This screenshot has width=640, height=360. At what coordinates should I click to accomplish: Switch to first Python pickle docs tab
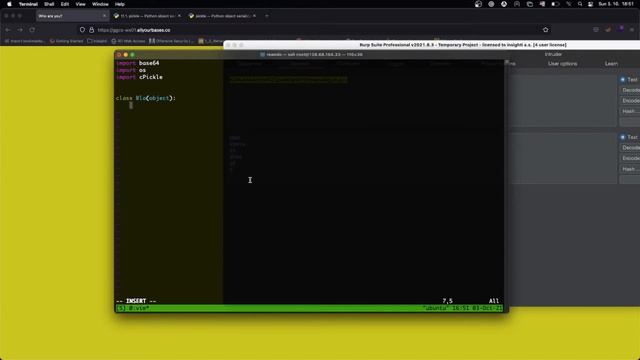(147, 16)
